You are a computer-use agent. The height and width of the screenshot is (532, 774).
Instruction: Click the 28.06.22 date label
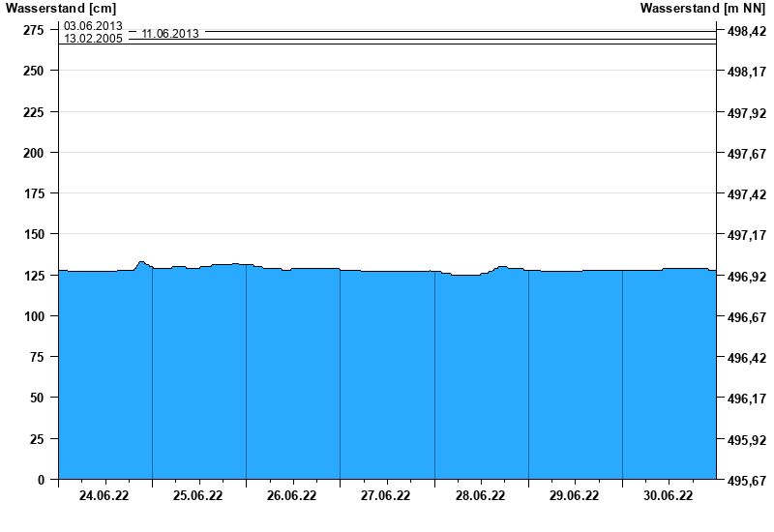tap(480, 496)
